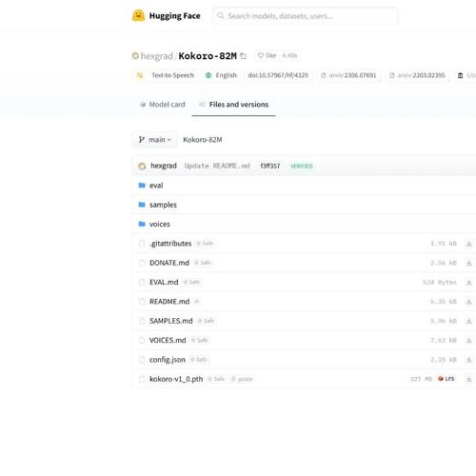
Task: Open commit hash f3ff357
Action: tap(270, 166)
